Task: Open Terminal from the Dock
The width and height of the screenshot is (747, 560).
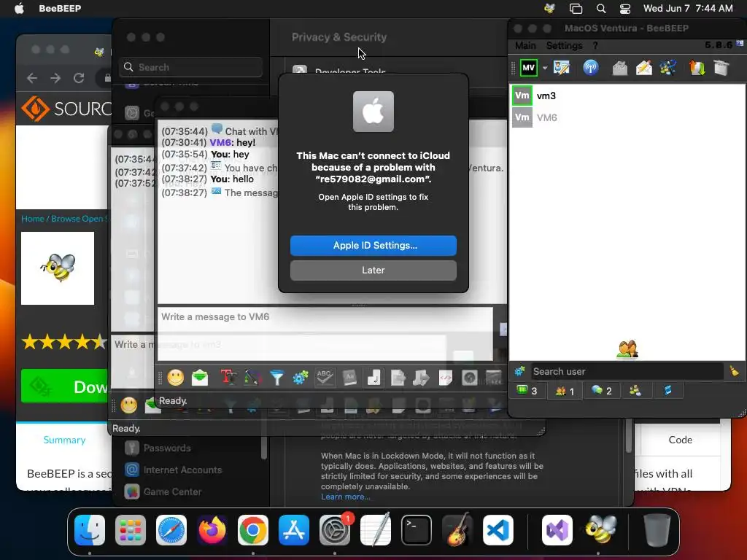Action: pyautogui.click(x=417, y=530)
